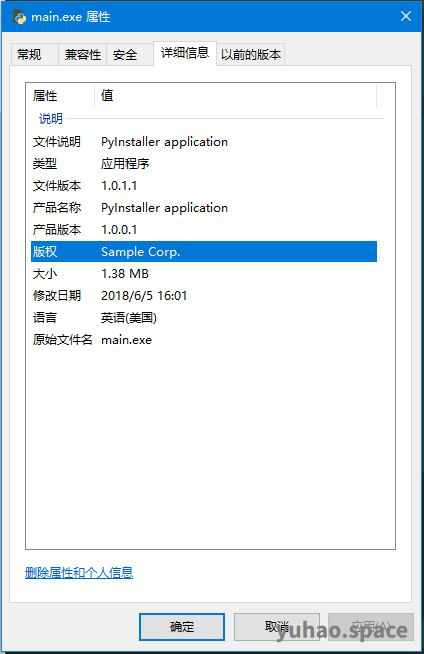Confirm with the 确定 button
This screenshot has width=424, height=654.
(182, 626)
